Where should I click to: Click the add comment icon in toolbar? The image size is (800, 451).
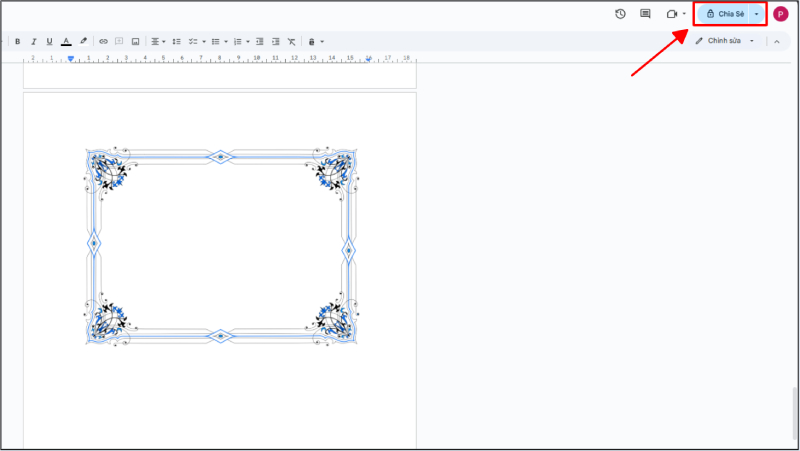pyautogui.click(x=119, y=41)
